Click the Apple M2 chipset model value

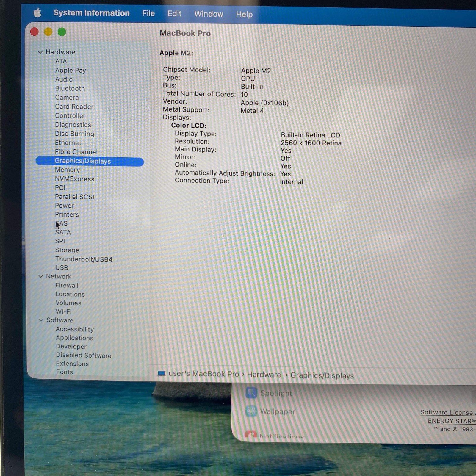pos(256,71)
